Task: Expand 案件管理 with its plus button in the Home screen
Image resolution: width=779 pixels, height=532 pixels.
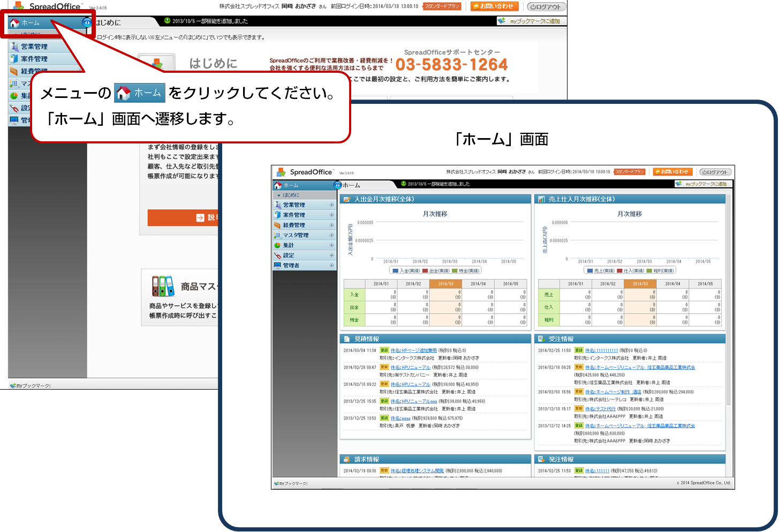Action: (331, 215)
